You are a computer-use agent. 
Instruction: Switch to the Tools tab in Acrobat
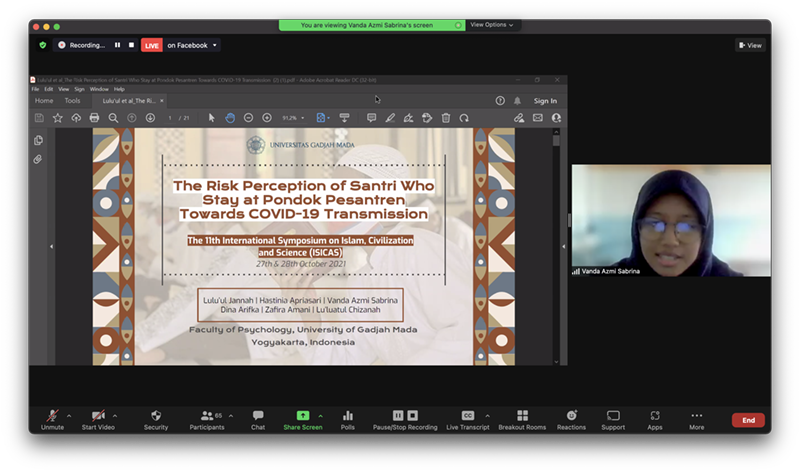[72, 101]
